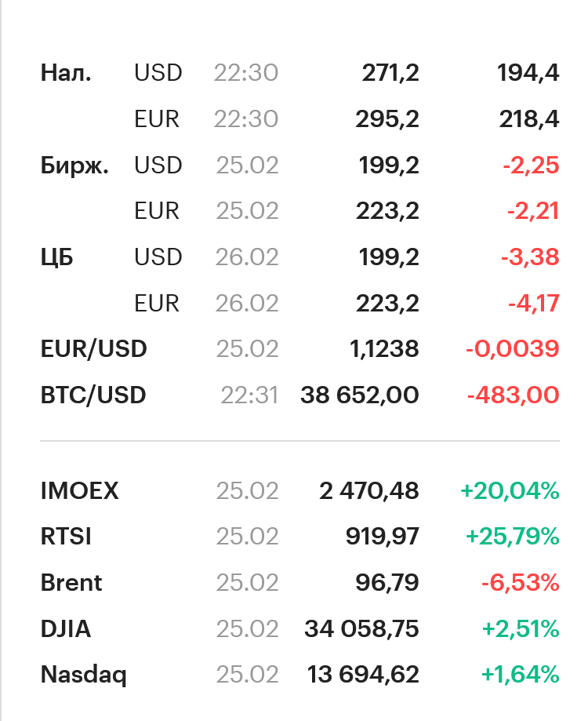Screen dimensions: 588x721
Task: Open the Бирж. exchange rates label
Action: pyautogui.click(x=74, y=166)
